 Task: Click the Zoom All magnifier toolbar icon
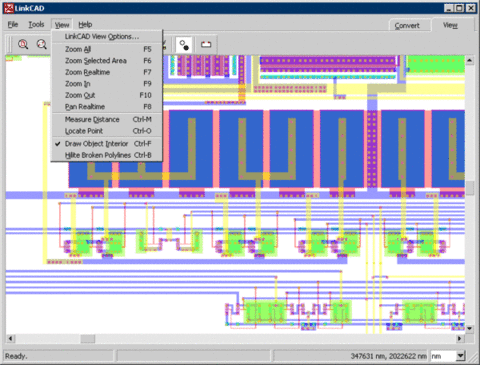tap(23, 44)
